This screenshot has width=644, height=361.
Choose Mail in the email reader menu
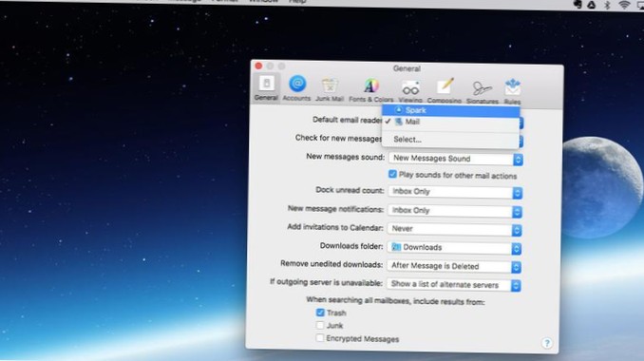450,122
